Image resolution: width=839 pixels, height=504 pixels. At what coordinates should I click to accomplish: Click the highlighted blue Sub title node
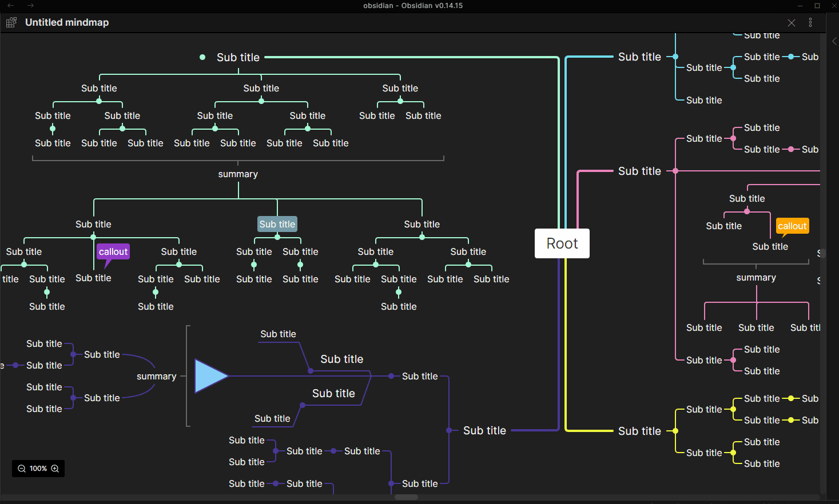(x=277, y=224)
